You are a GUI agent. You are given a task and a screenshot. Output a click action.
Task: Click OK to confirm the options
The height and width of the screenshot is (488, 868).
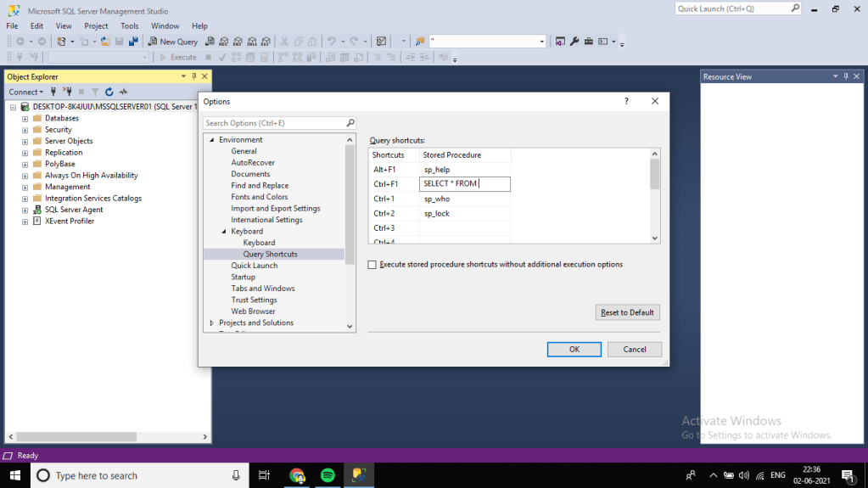574,349
